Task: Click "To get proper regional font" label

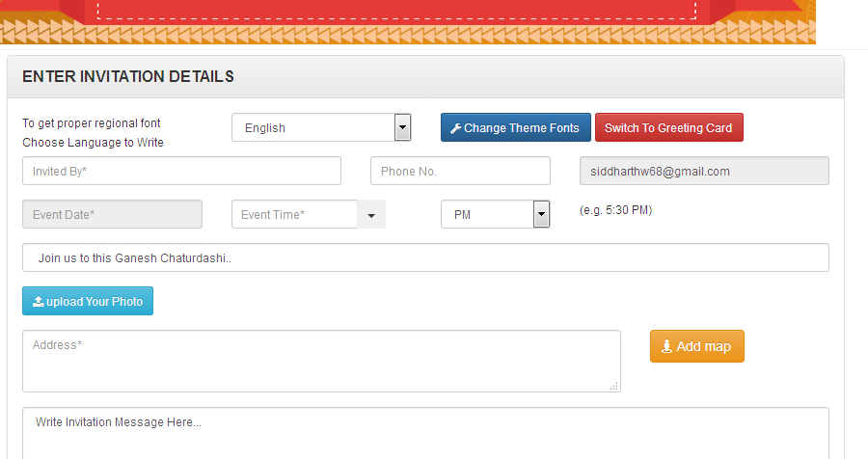Action: pos(92,122)
